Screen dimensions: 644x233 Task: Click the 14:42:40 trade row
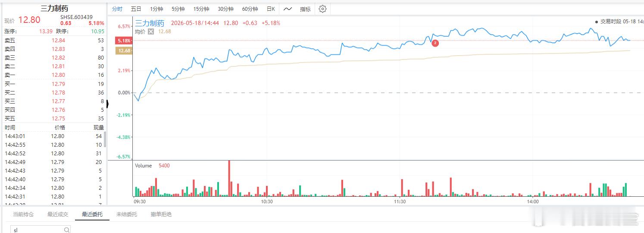[53, 179]
